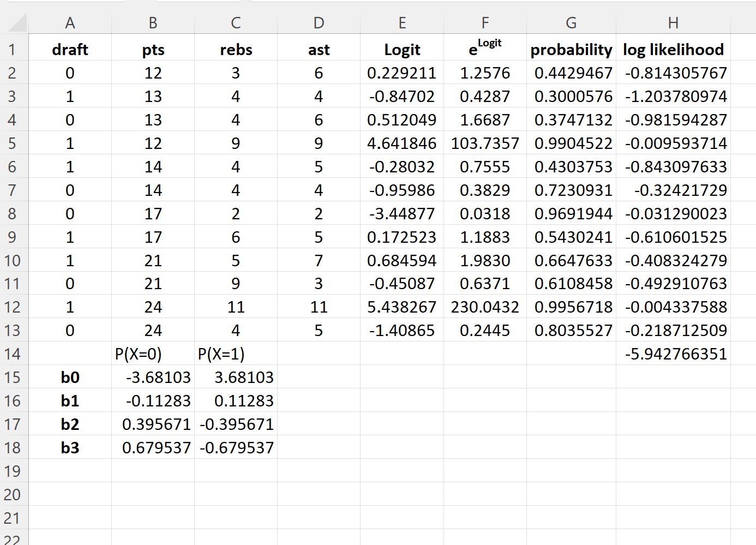Select the 'probability' header cell

(571, 49)
